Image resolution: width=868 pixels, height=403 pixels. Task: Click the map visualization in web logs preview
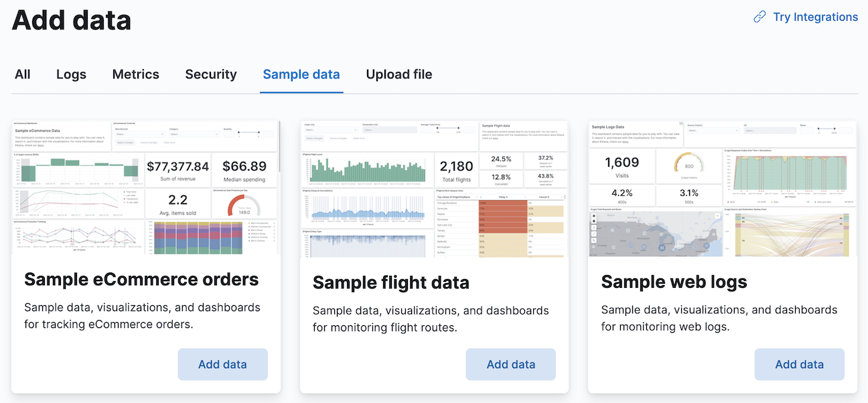tap(655, 233)
